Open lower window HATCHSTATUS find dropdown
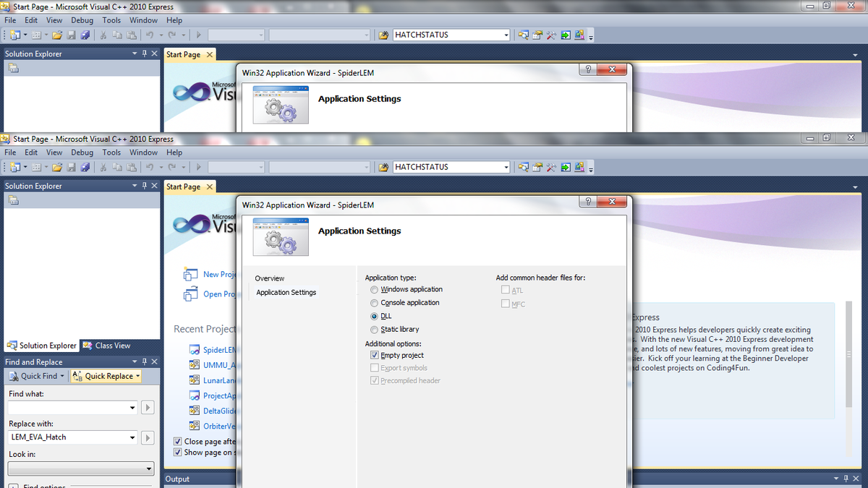 (506, 167)
